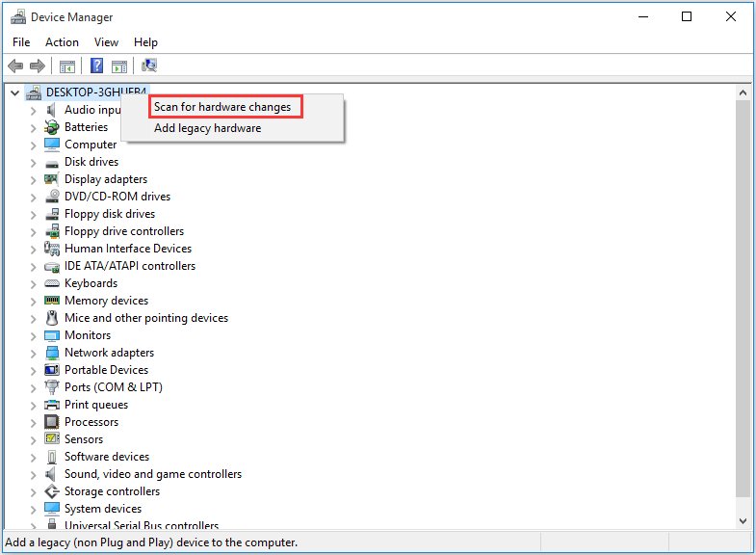Click the Processors chip icon

(52, 422)
